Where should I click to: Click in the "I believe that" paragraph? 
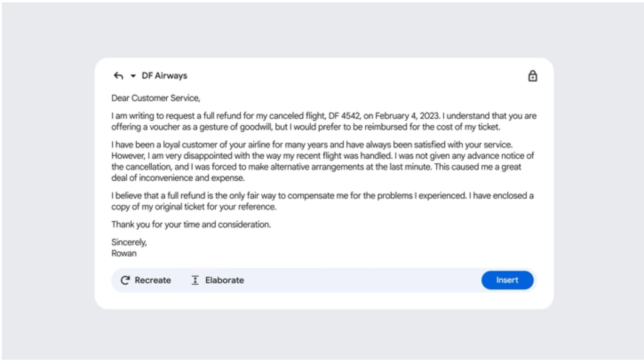322,196
